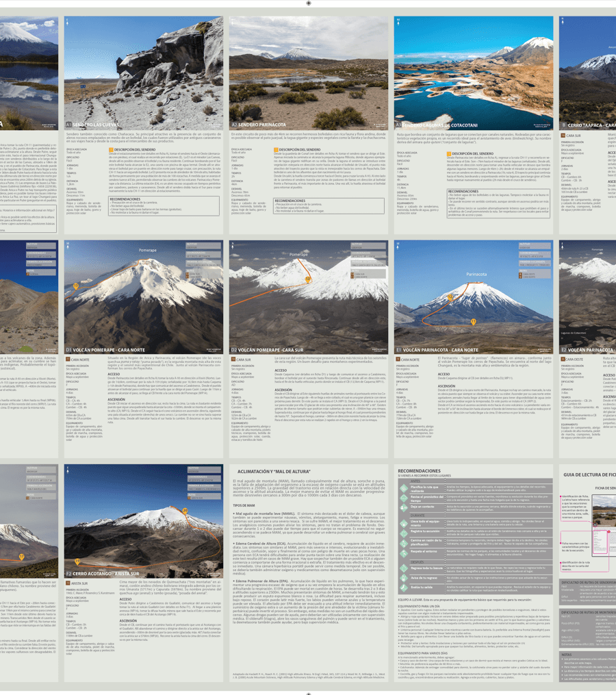616x695 pixels.
Task: Click waypoint marker 13 on the D2 Pomerape photo
Action: pyautogui.click(x=307, y=279)
